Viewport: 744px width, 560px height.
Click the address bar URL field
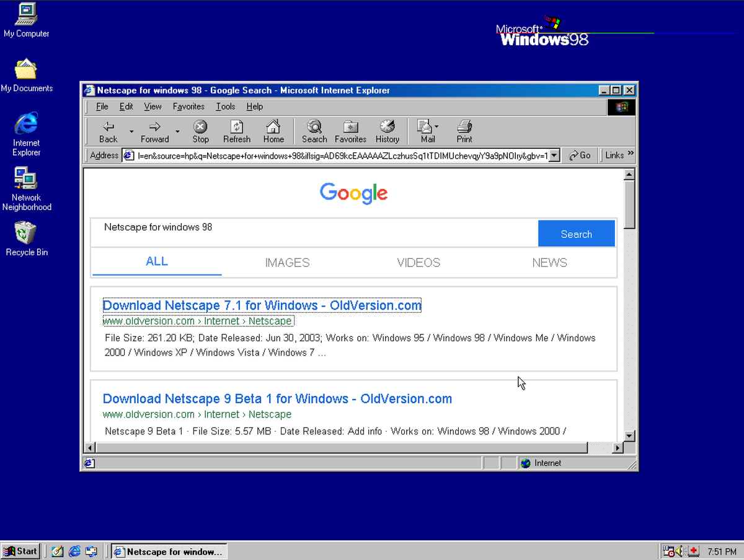pyautogui.click(x=342, y=155)
